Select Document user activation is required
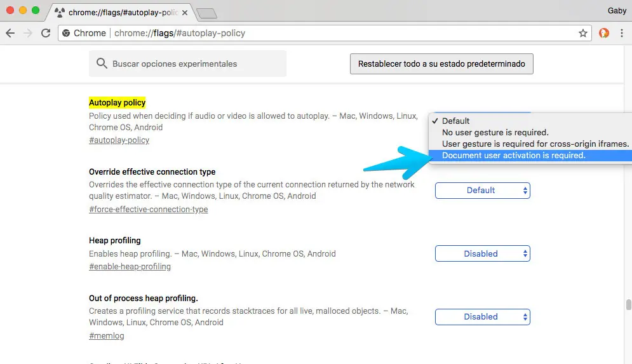This screenshot has width=632, height=364. 530,155
